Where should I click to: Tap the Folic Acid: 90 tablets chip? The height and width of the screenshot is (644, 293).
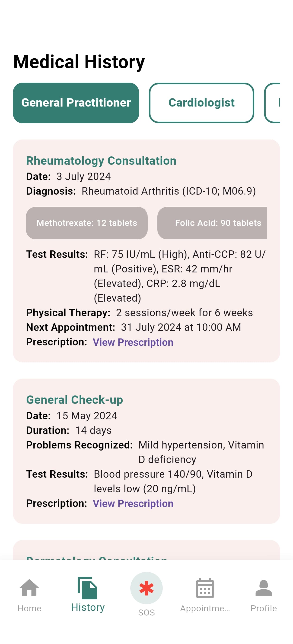click(212, 223)
